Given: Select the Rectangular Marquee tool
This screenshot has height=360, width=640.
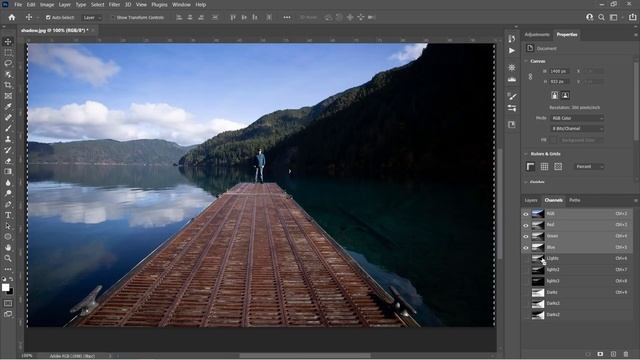Looking at the screenshot, I should (8, 53).
